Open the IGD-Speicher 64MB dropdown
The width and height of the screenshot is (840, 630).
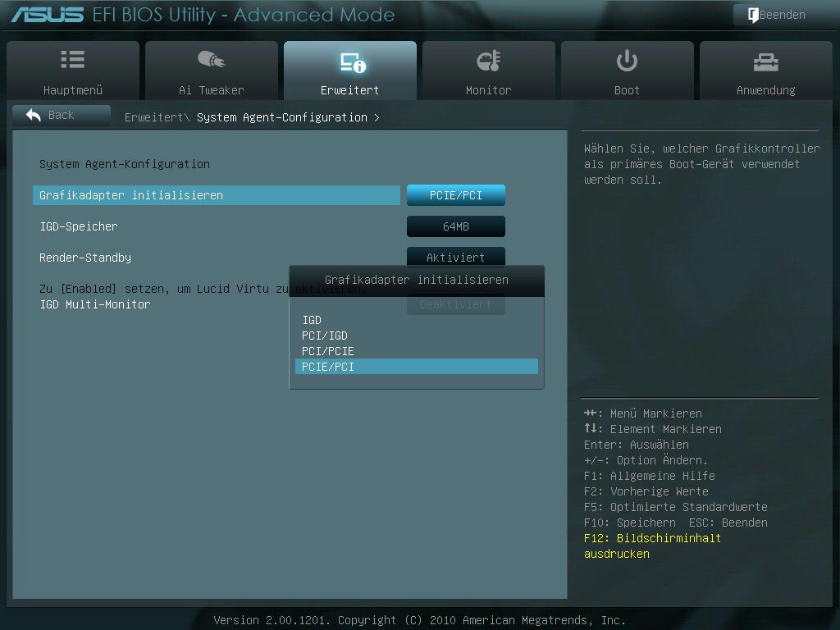(x=455, y=226)
